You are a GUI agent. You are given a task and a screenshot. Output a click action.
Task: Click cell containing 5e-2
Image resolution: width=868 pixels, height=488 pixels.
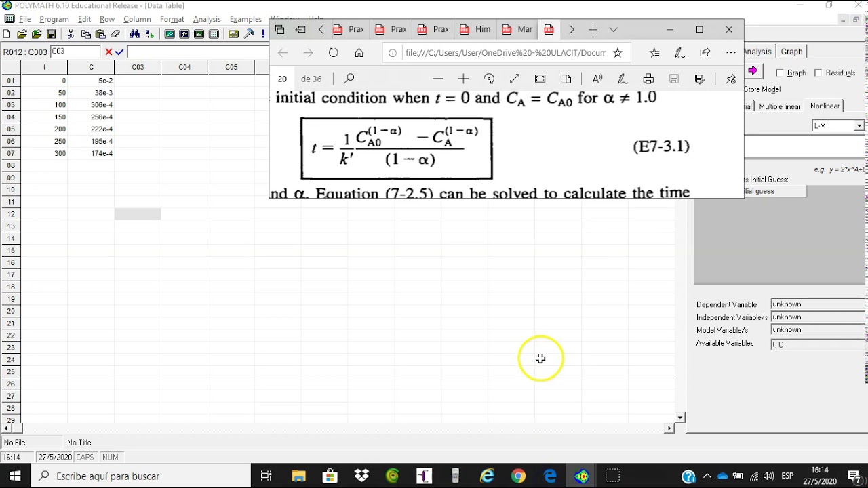[91, 80]
